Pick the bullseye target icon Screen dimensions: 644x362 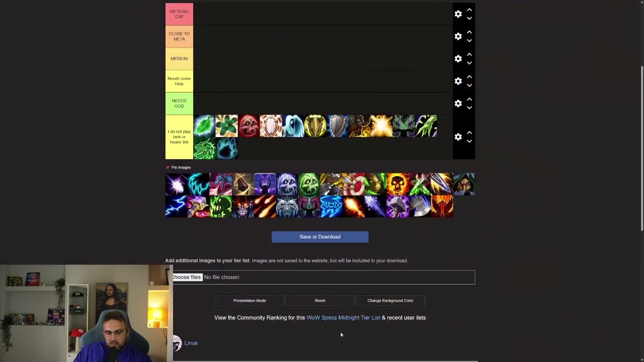point(353,184)
